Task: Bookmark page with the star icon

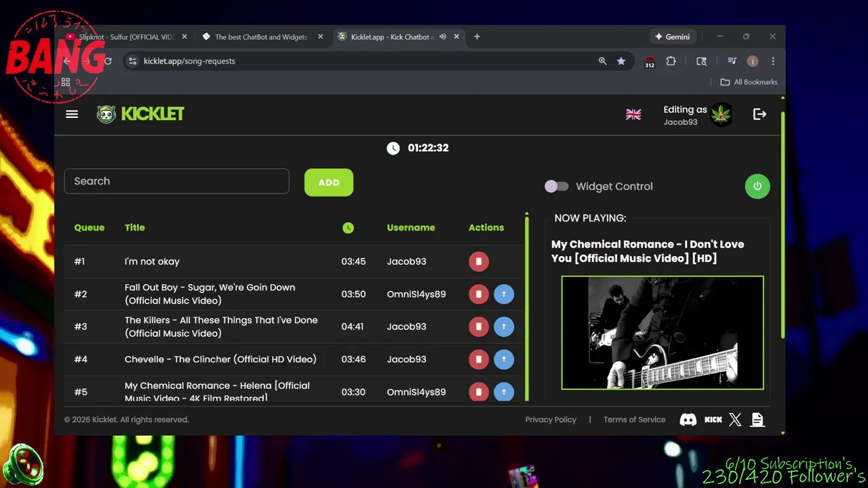Action: tap(621, 61)
